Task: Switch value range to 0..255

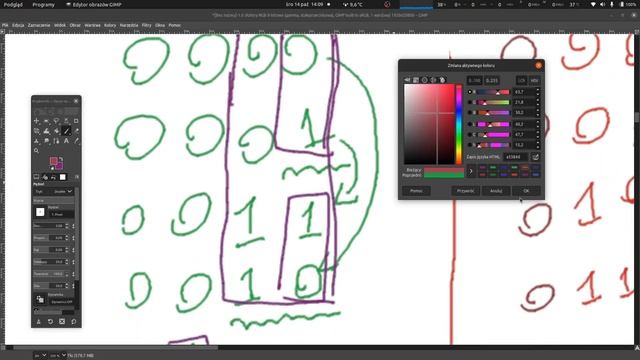Action: click(x=492, y=80)
